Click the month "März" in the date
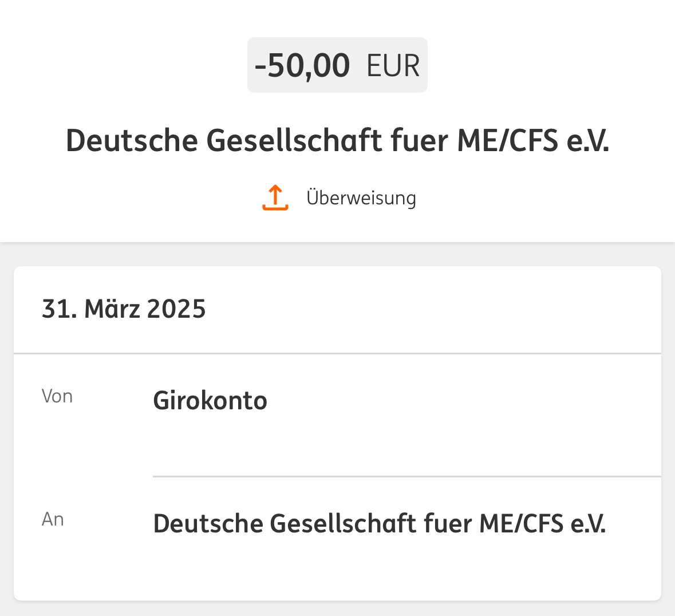The image size is (675, 616). 112,309
